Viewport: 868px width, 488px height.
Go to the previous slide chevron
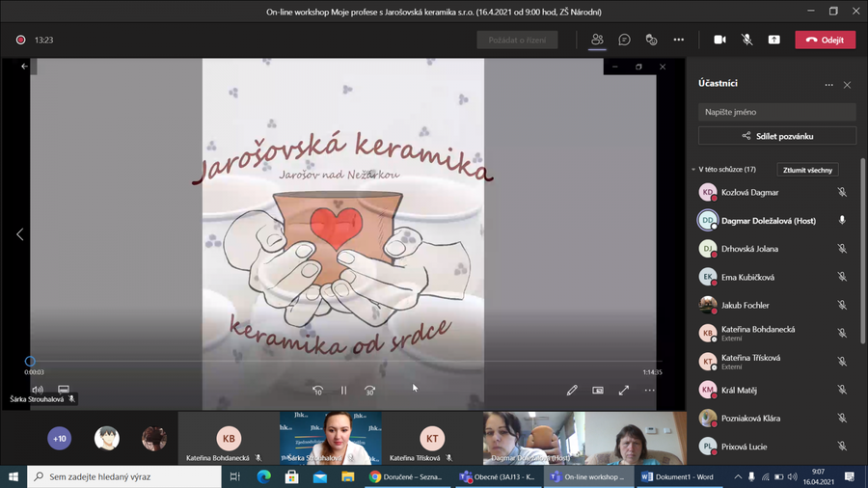[x=20, y=234]
